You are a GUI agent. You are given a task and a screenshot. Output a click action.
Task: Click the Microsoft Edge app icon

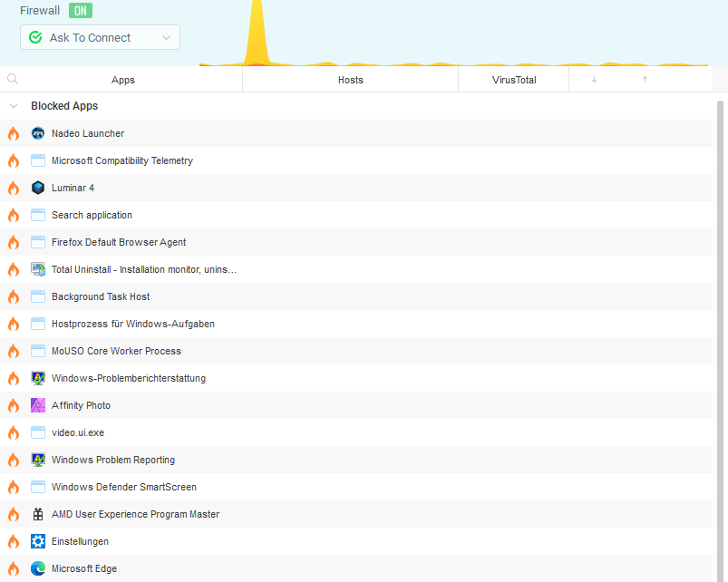click(38, 568)
